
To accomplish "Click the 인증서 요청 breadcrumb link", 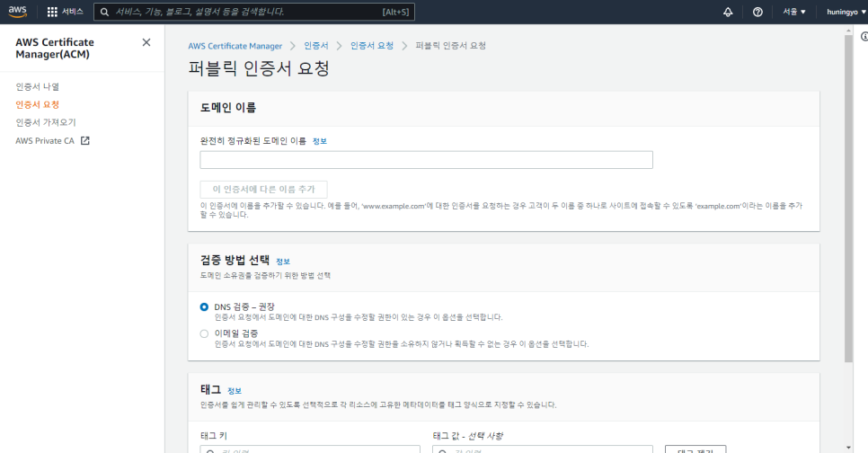I will pyautogui.click(x=372, y=46).
